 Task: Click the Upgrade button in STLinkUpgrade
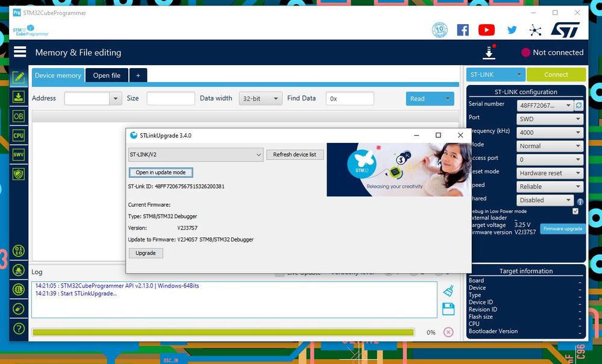pyautogui.click(x=145, y=253)
